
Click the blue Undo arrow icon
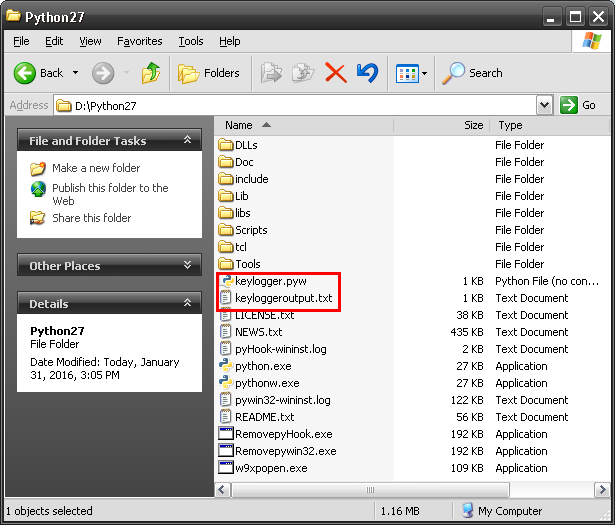pos(368,73)
